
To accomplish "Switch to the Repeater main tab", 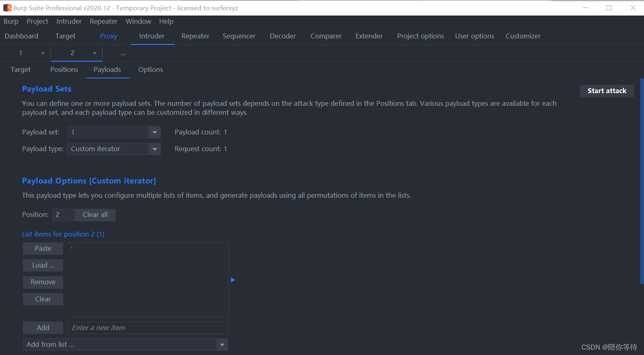I will (x=195, y=36).
